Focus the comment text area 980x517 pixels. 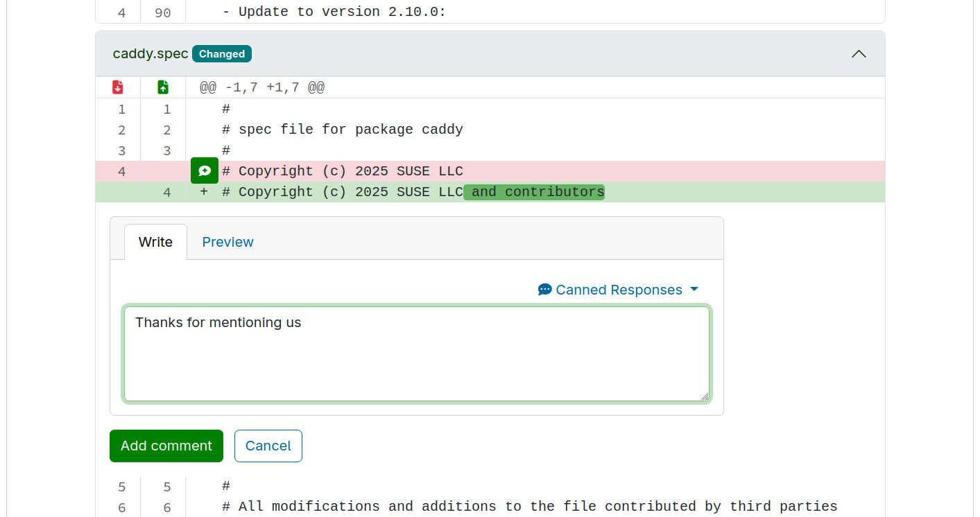[x=416, y=353]
